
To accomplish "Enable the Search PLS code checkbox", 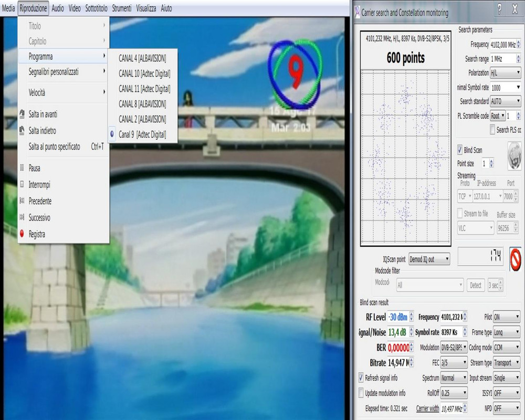I will click(492, 130).
